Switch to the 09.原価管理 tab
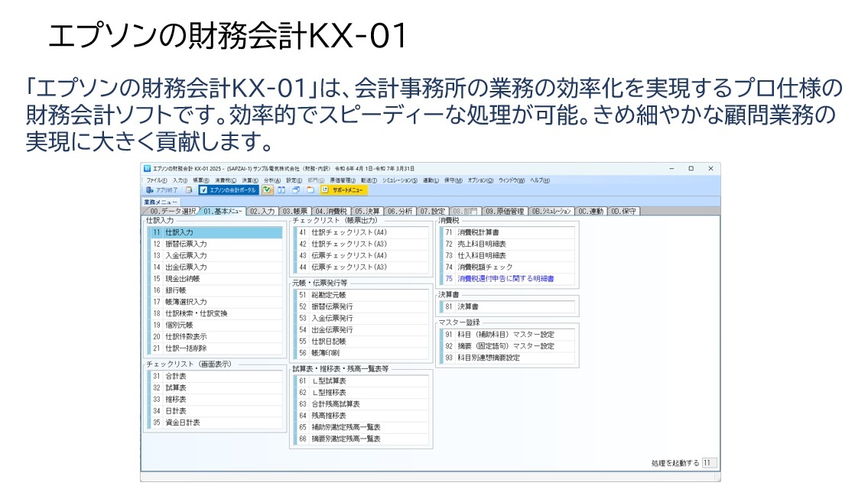The image size is (868, 489). tap(504, 212)
